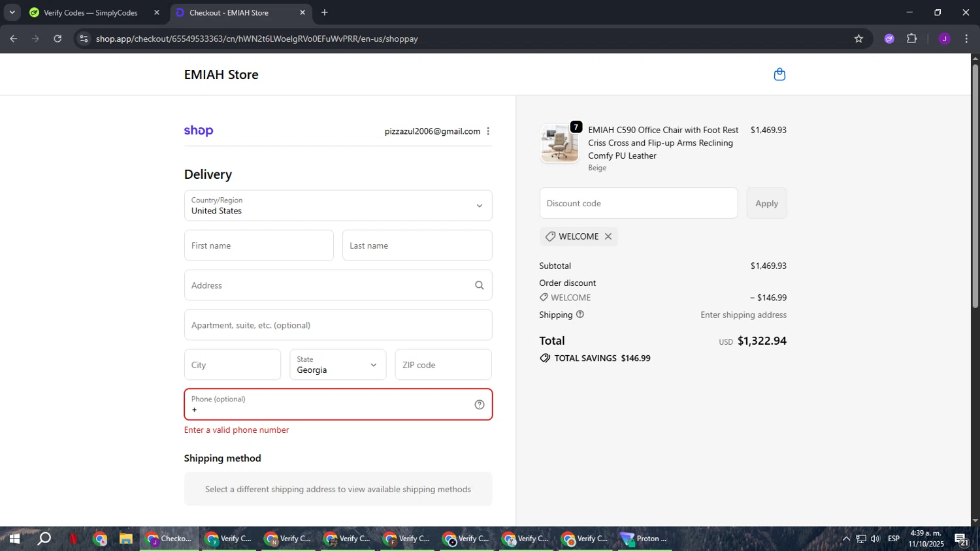
Task: Open the Windows Start menu
Action: click(14, 539)
